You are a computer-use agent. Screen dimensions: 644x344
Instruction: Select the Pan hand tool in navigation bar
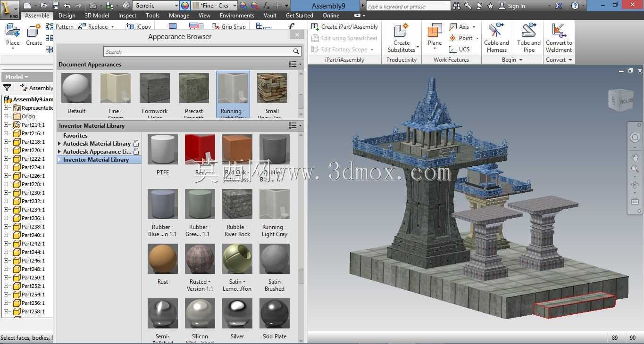635,156
